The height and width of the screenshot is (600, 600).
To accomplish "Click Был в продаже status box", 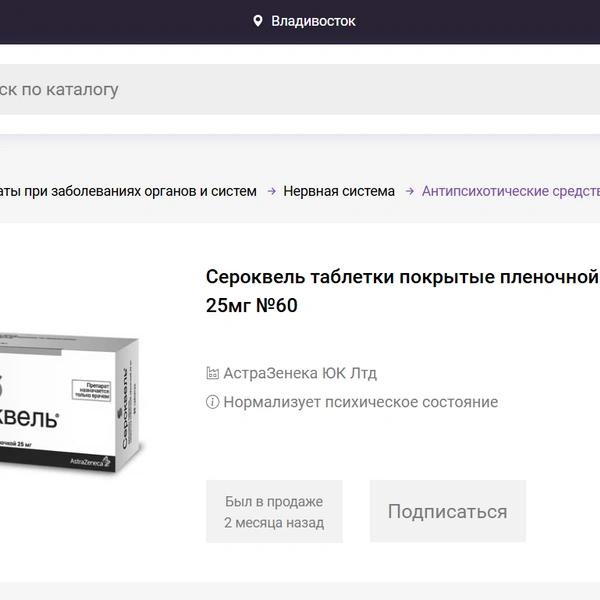I will tap(274, 512).
